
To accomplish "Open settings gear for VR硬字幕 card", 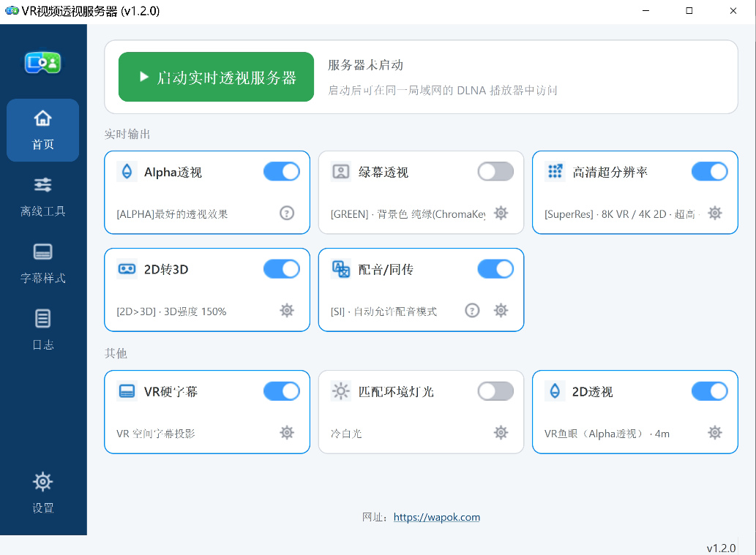I will coord(287,433).
